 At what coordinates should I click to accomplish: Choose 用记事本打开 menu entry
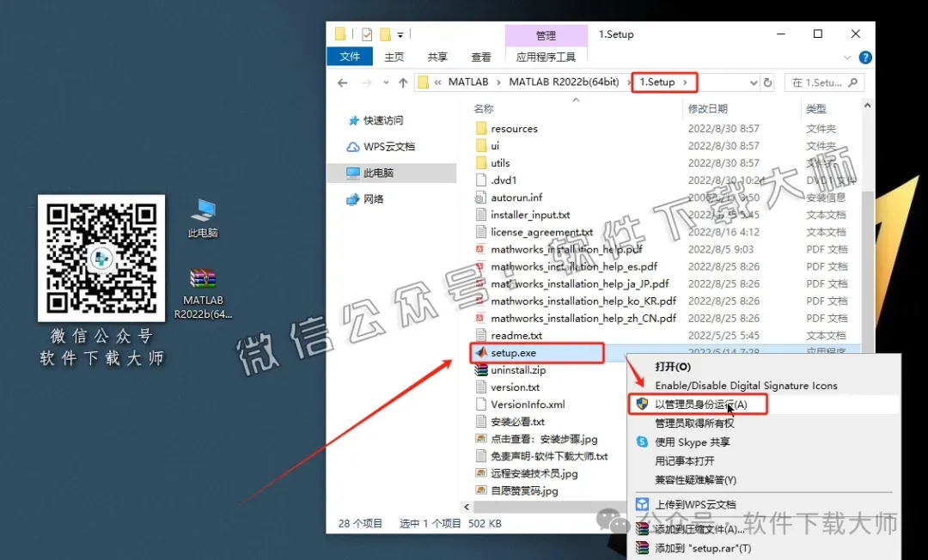point(685,460)
